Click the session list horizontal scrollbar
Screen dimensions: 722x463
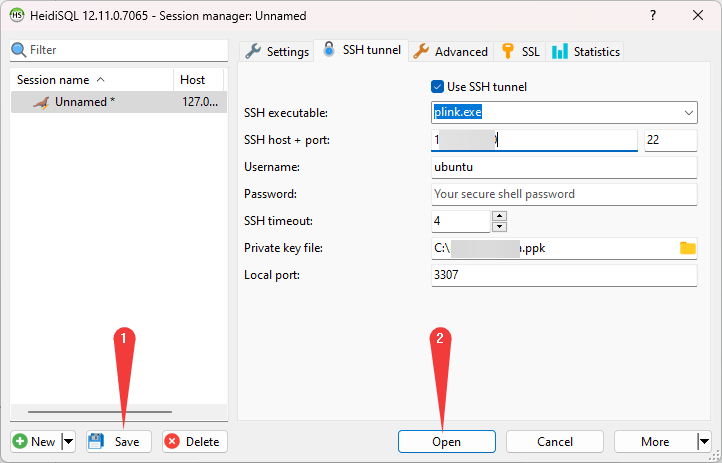pos(100,412)
